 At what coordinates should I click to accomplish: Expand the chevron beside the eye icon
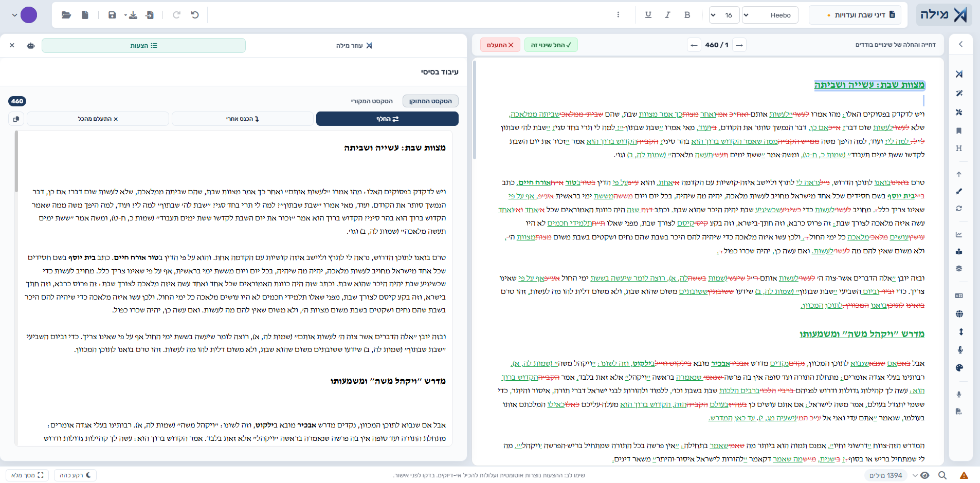(915, 475)
